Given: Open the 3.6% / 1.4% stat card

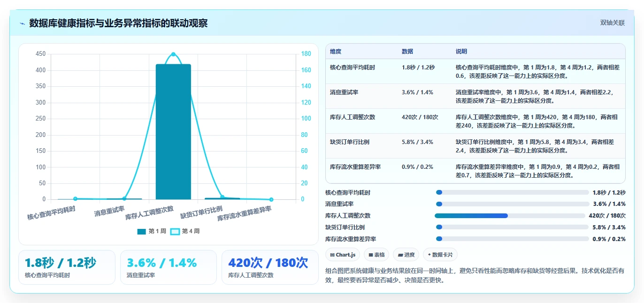Looking at the screenshot, I should pyautogui.click(x=169, y=267).
